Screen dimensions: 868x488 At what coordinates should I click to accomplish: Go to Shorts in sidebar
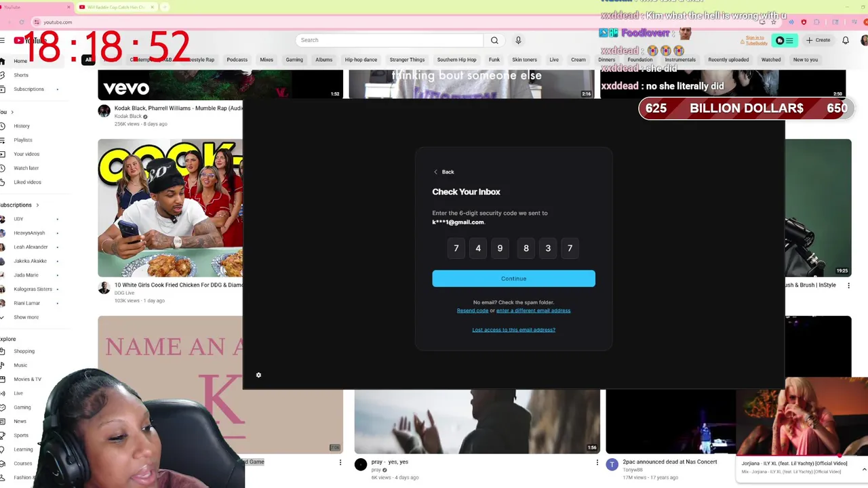(x=20, y=75)
